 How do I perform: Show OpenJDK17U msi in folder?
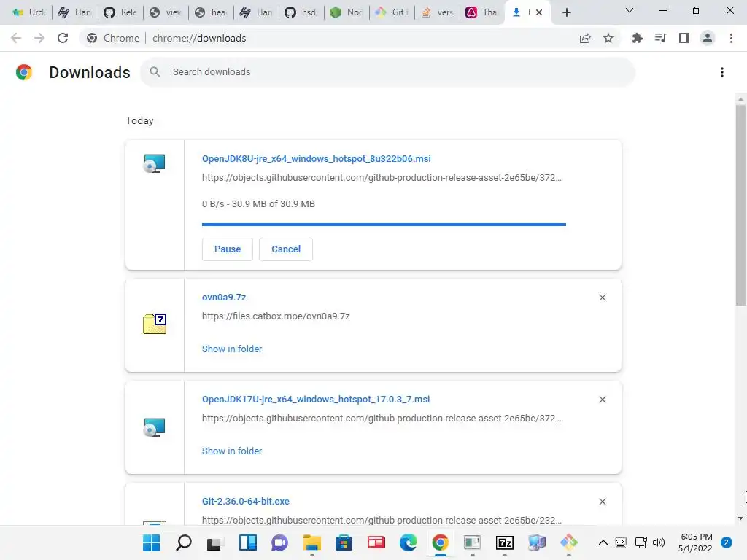[231, 451]
